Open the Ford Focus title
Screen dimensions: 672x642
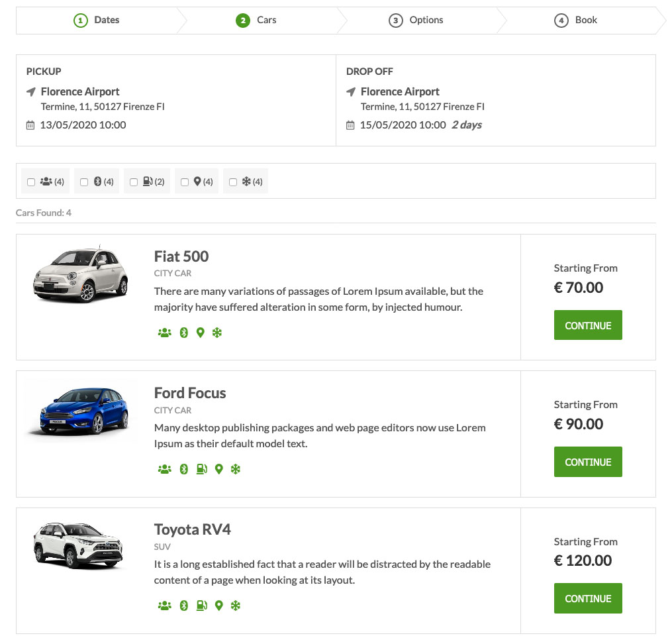pos(190,393)
